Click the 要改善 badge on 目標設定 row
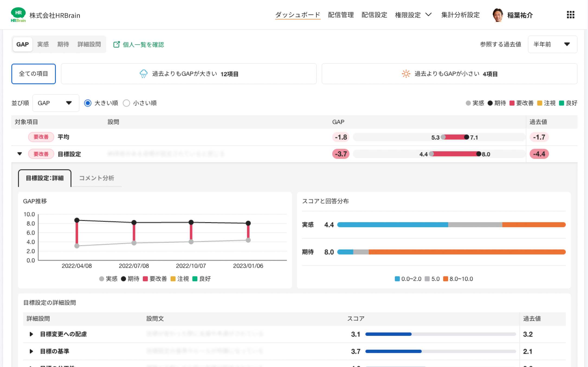Image resolution: width=588 pixels, height=367 pixels. [41, 154]
